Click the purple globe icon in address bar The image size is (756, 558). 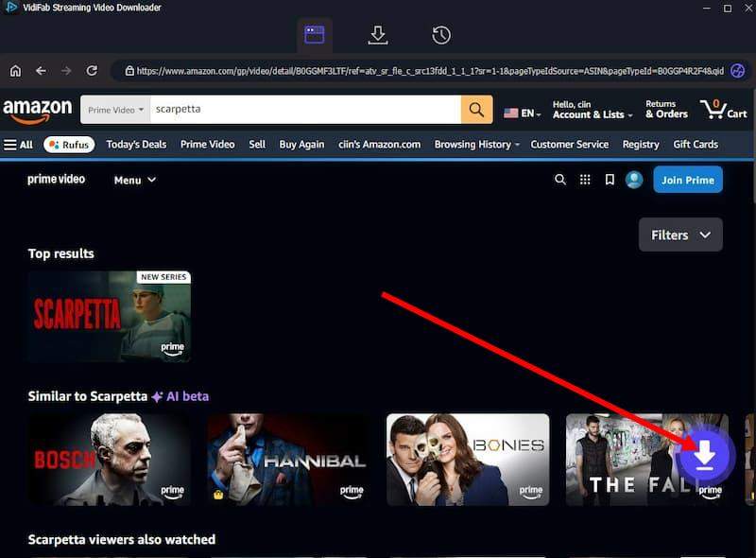pyautogui.click(x=738, y=71)
